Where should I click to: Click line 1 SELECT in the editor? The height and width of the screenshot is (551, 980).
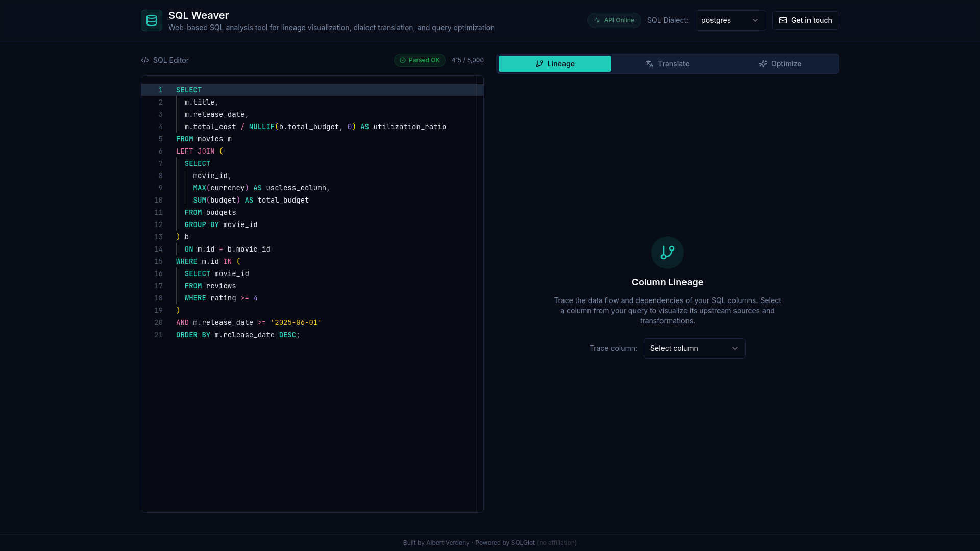point(189,90)
